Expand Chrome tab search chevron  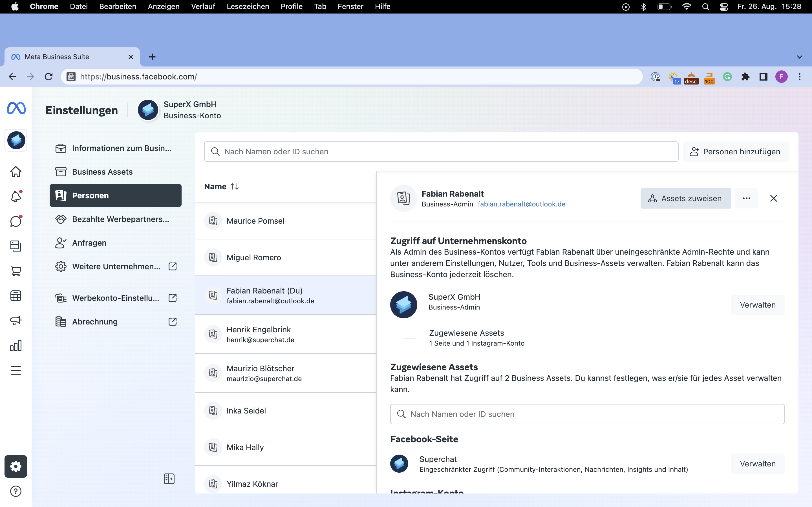(x=800, y=57)
